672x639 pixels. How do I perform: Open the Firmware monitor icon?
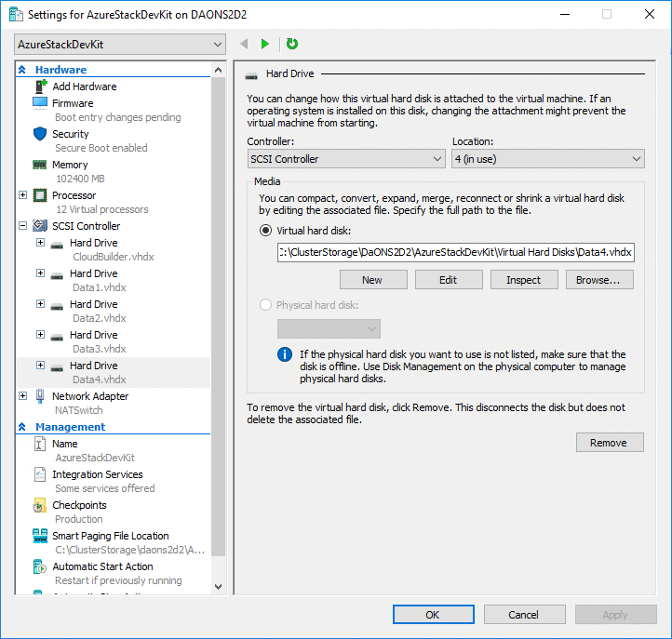coord(40,103)
